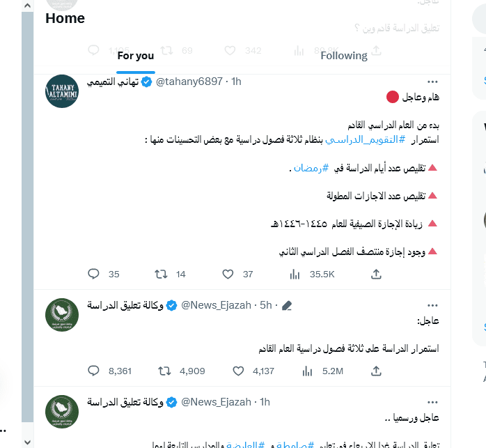
Task: Click the TAHANY ALTAMIMI profile avatar
Action: (x=62, y=91)
